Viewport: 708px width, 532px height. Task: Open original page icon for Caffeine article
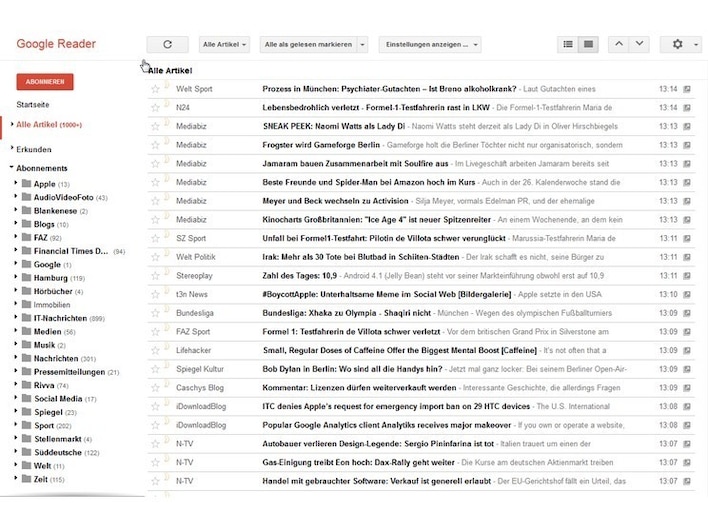tap(687, 350)
